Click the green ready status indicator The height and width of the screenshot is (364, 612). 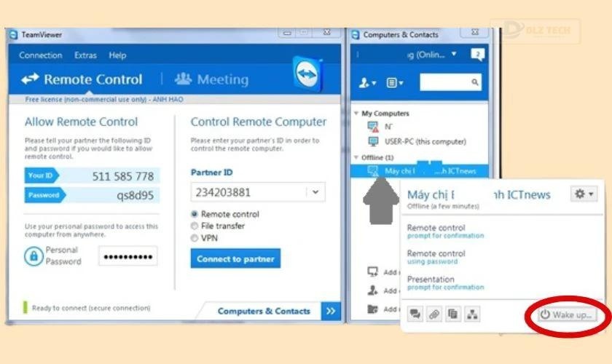[x=25, y=307]
